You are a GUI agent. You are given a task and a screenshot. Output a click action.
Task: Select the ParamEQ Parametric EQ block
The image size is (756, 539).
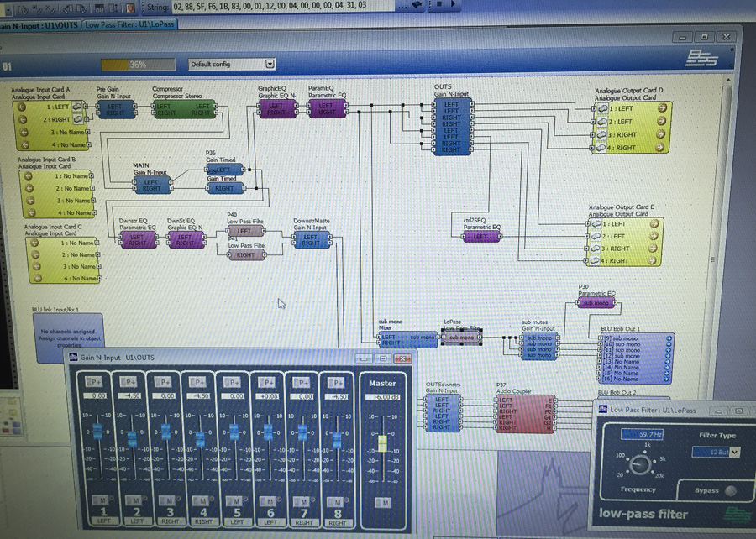pos(327,108)
